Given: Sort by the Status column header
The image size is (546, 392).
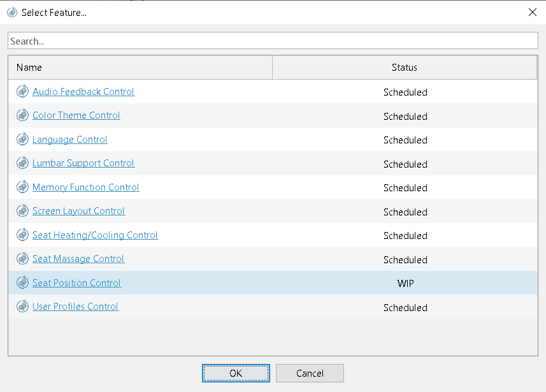Looking at the screenshot, I should coord(405,68).
